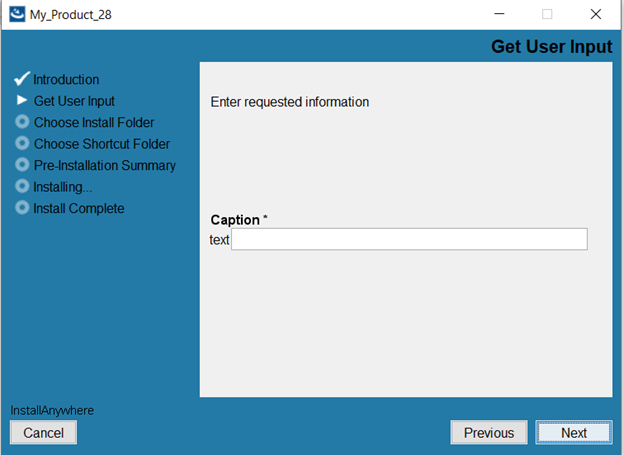Click the My_Product_28 title bar app icon

point(16,14)
